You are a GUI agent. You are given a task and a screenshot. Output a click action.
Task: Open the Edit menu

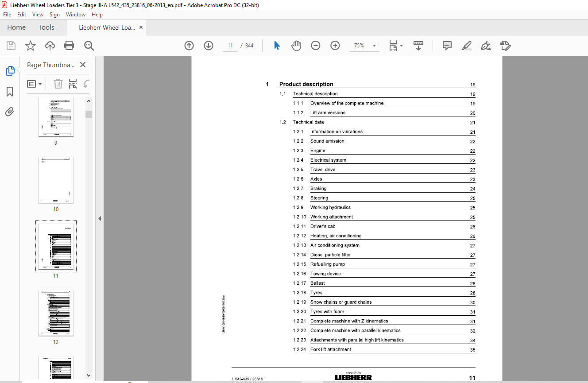[22, 15]
